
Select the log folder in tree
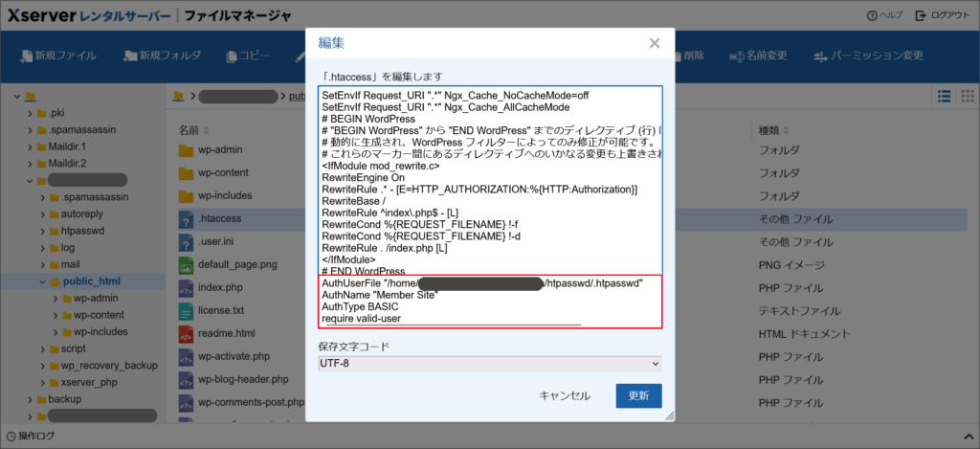[68, 248]
